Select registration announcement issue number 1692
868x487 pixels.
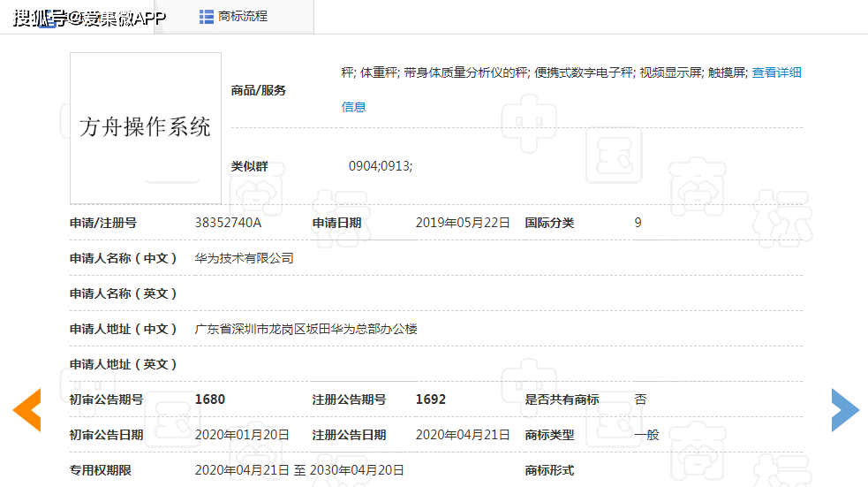click(431, 399)
